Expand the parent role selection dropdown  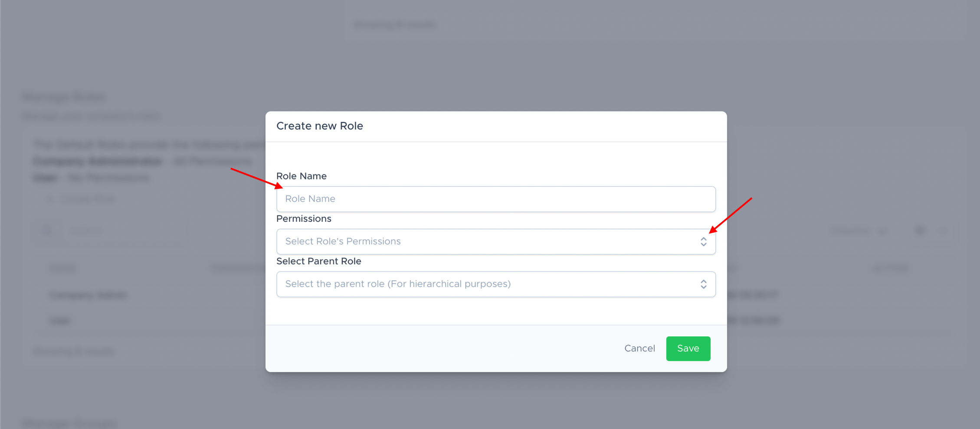click(x=495, y=284)
